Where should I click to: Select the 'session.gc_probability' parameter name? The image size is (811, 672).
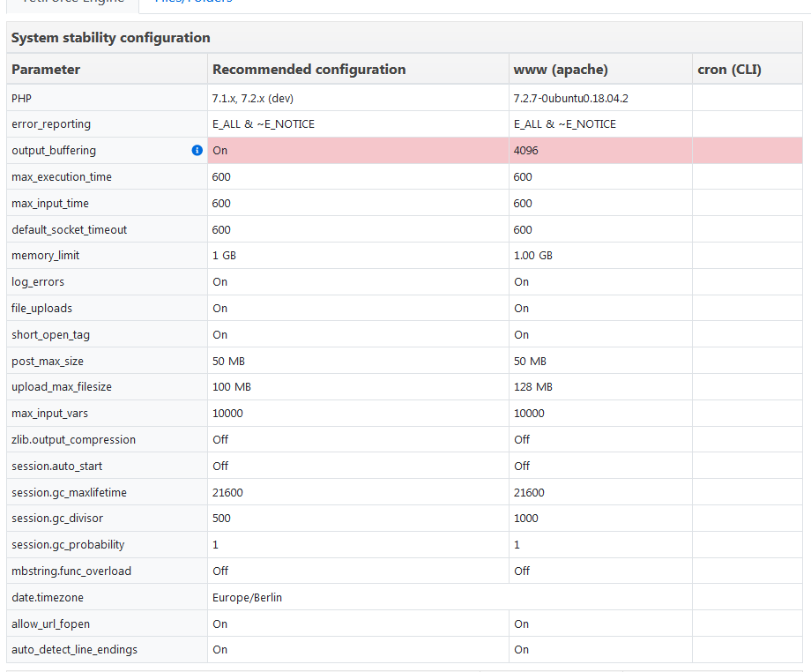tap(68, 545)
